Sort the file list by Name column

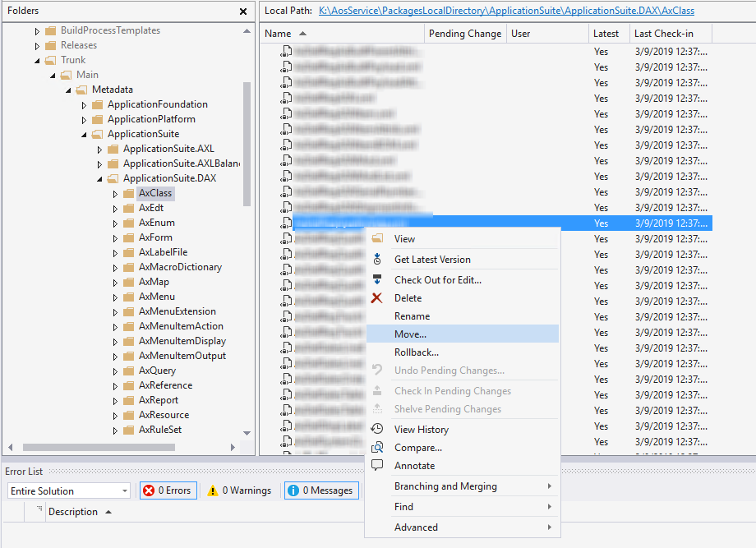coord(279,34)
